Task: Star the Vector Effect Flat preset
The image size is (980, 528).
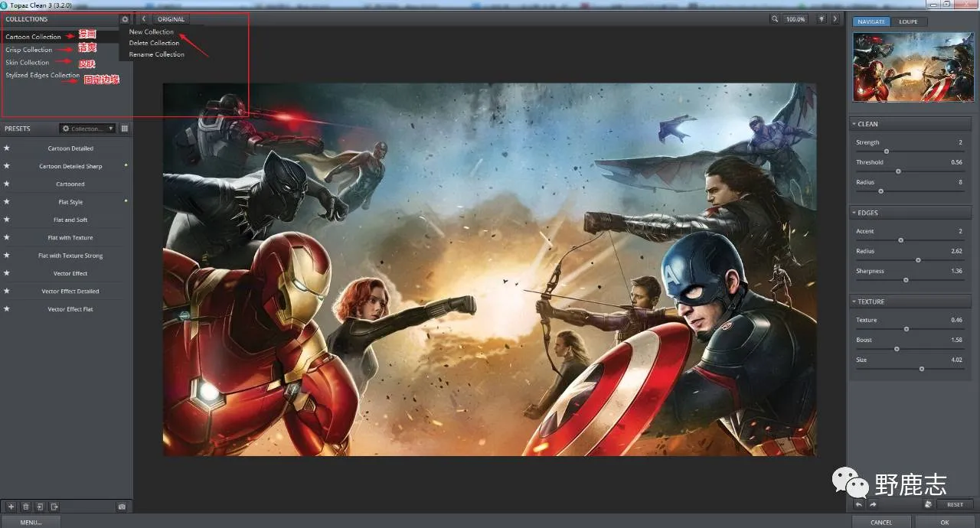Action: (x=7, y=309)
